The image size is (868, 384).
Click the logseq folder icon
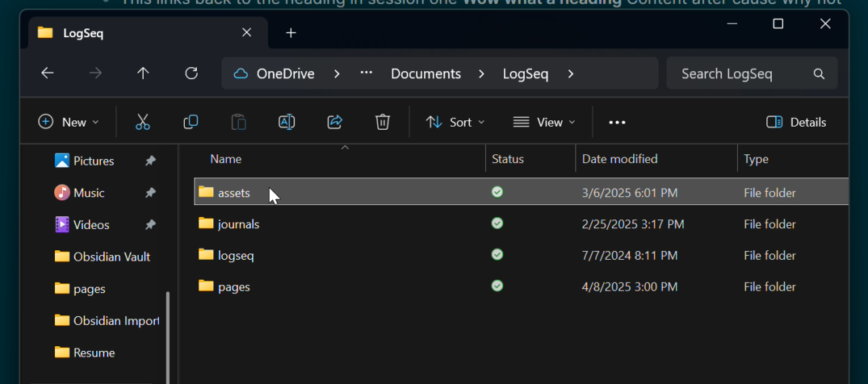(206, 255)
